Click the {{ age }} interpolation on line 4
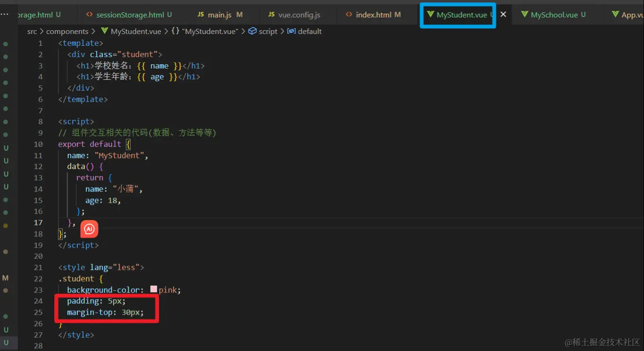Screen dimensions: 644x351 point(157,77)
